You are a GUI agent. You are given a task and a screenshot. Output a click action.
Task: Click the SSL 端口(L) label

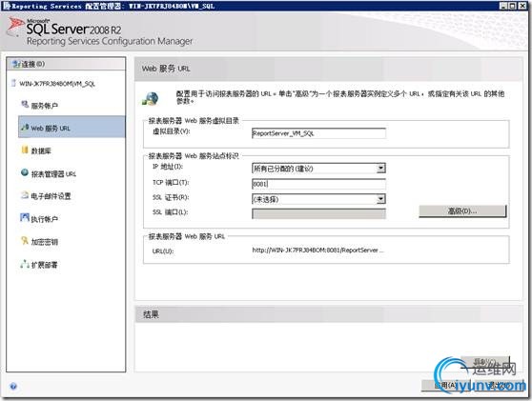[171, 212]
